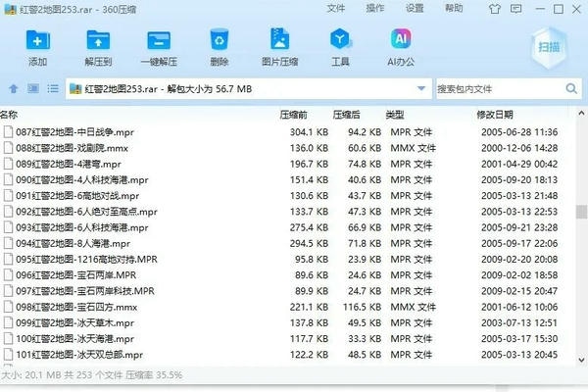The width and height of the screenshot is (588, 392).
Task: Open the 文件 (File) menu
Action: [x=335, y=8]
